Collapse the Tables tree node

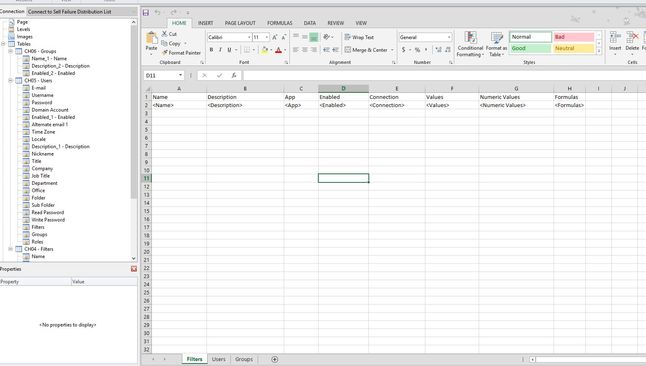pos(3,44)
